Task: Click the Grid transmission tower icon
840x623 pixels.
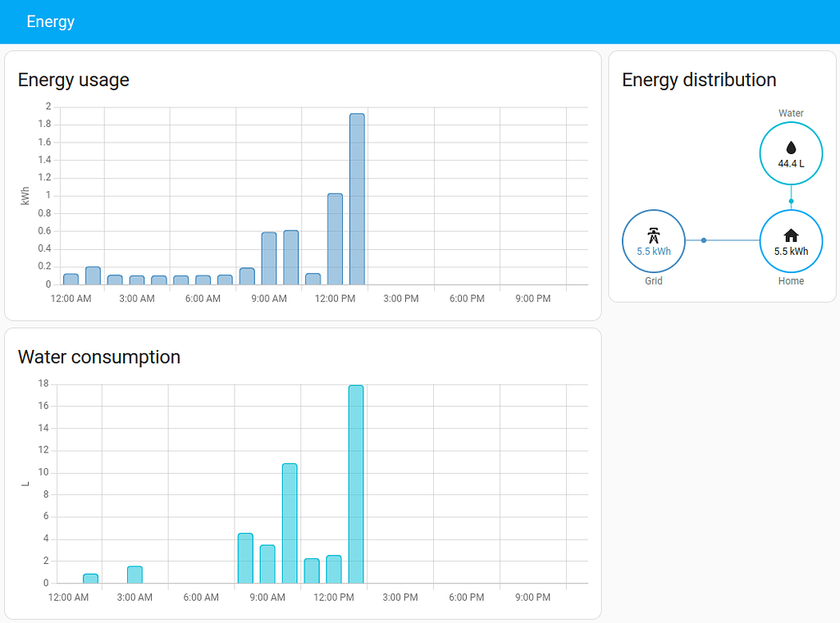Action: tap(653, 235)
